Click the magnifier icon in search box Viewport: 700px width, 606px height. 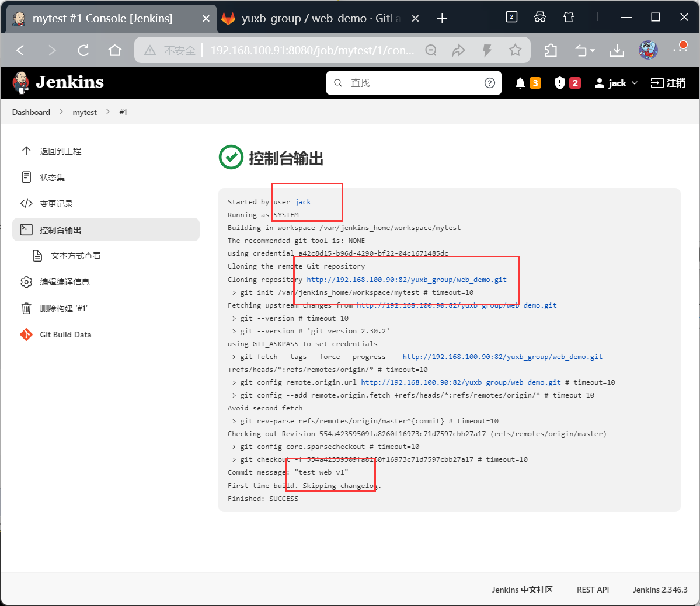click(338, 83)
